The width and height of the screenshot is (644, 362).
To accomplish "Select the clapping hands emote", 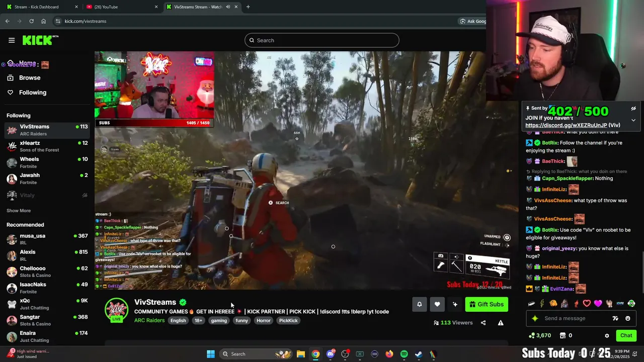I will click(609, 303).
